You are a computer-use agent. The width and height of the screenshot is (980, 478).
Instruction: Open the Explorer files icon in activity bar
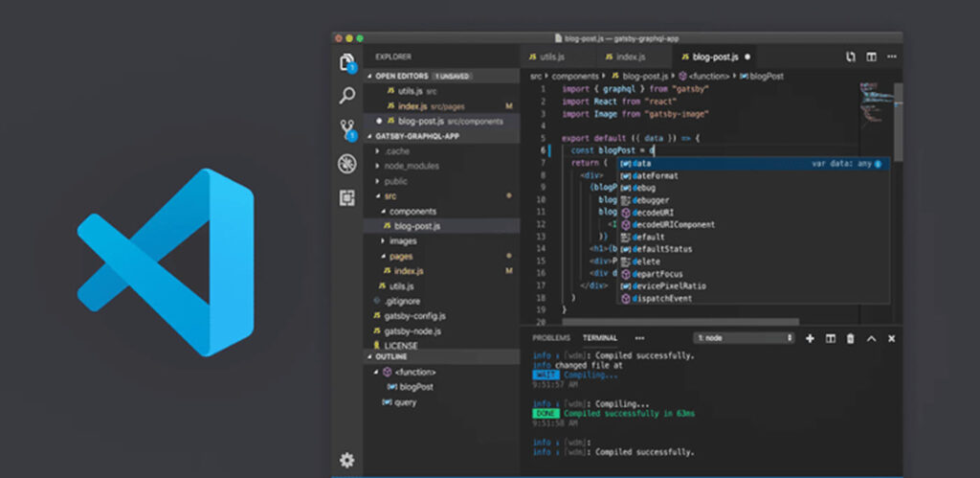click(346, 62)
